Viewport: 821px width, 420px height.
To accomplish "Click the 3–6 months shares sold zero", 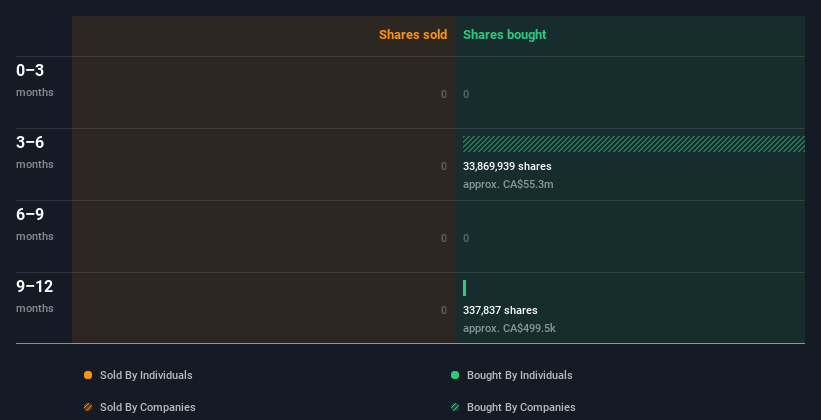I will click(444, 166).
